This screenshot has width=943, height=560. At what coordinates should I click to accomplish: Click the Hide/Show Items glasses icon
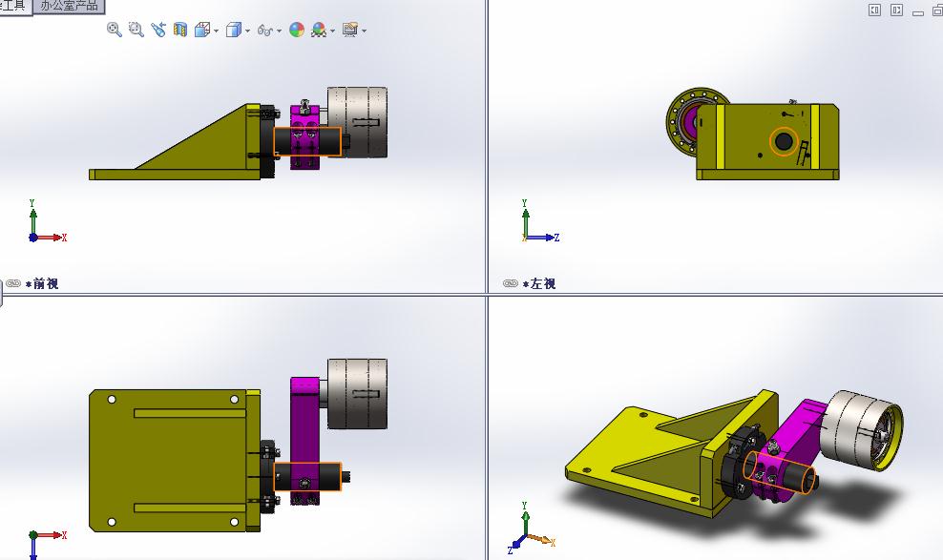point(265,30)
